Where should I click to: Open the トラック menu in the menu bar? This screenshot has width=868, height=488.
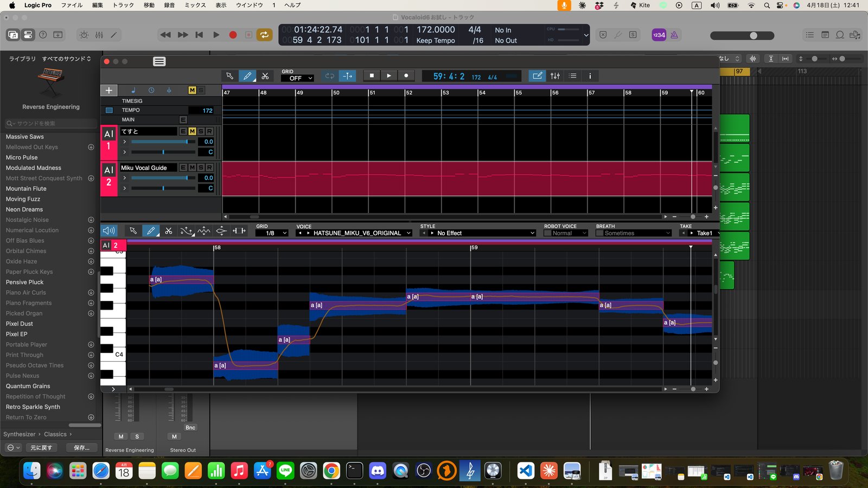122,5
